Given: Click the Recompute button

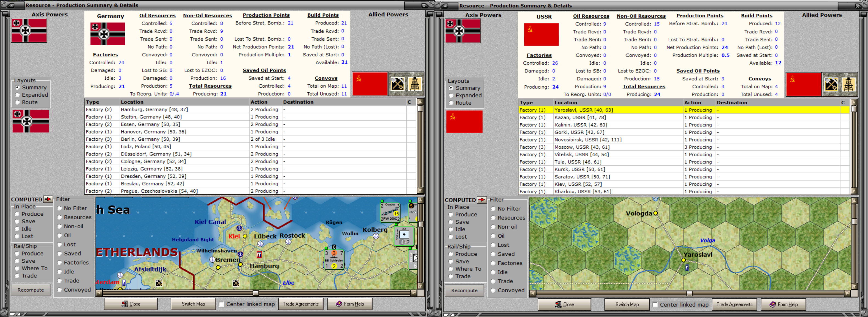Looking at the screenshot, I should (31, 290).
